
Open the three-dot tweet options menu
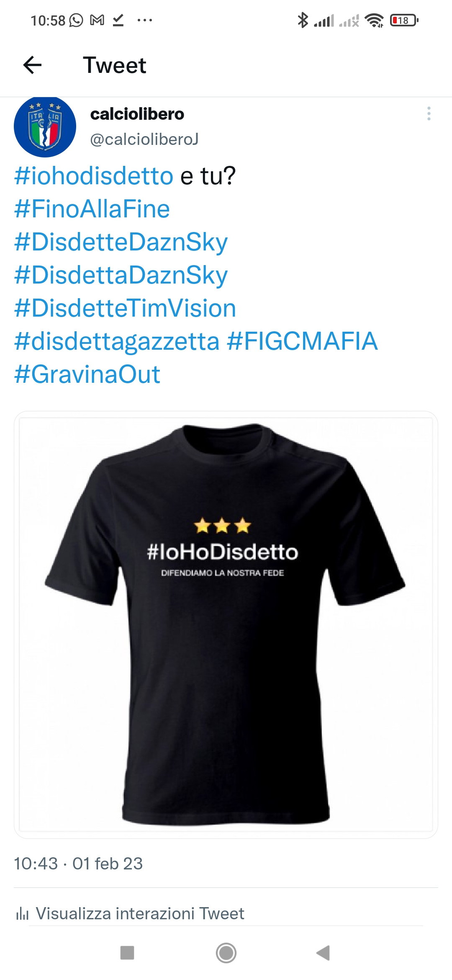[x=429, y=113]
